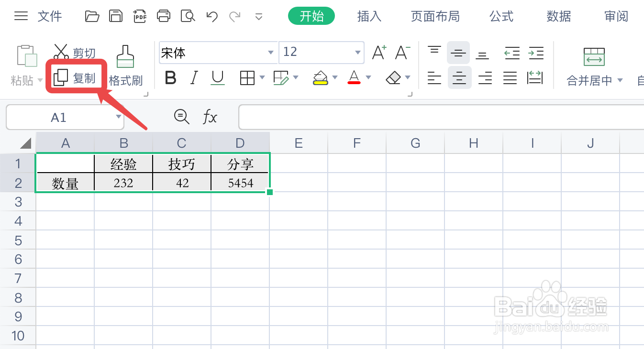The width and height of the screenshot is (644, 349).
Task: Click the eraser clear icon
Action: (x=393, y=77)
